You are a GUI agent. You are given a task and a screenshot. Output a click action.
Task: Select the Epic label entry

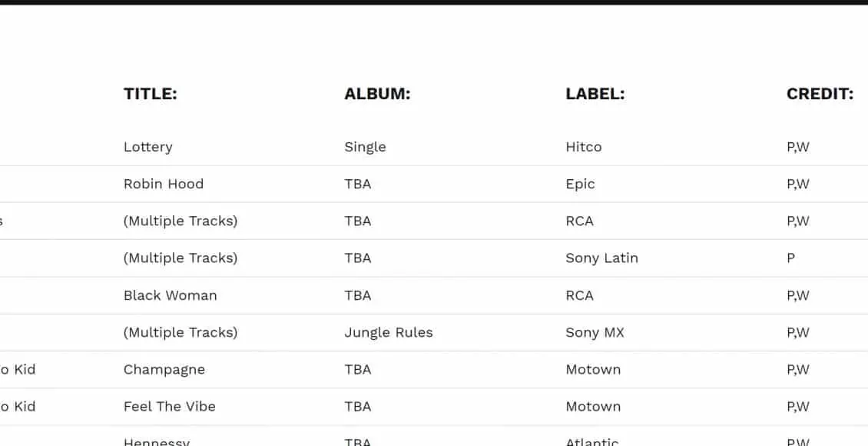[x=580, y=184]
